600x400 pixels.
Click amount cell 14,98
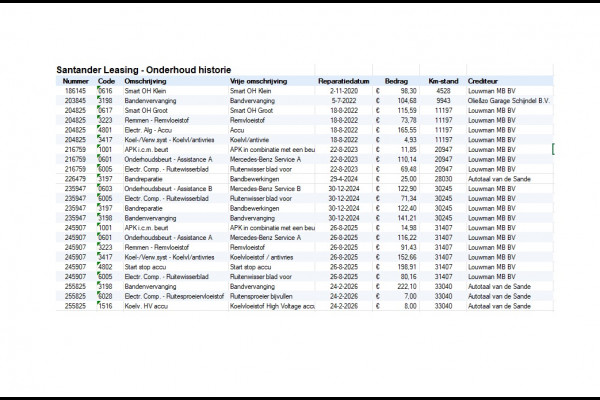[x=408, y=228]
